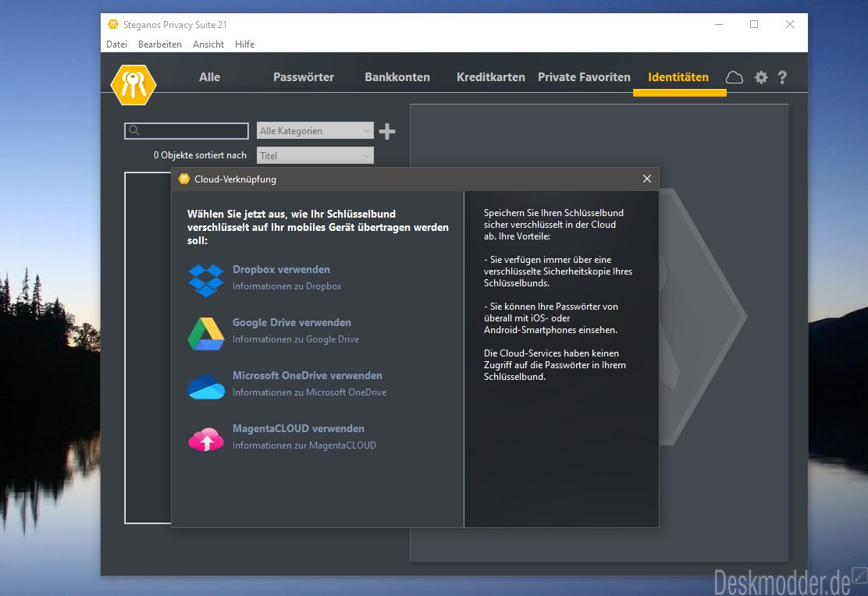Open help via the question mark icon

(x=782, y=77)
